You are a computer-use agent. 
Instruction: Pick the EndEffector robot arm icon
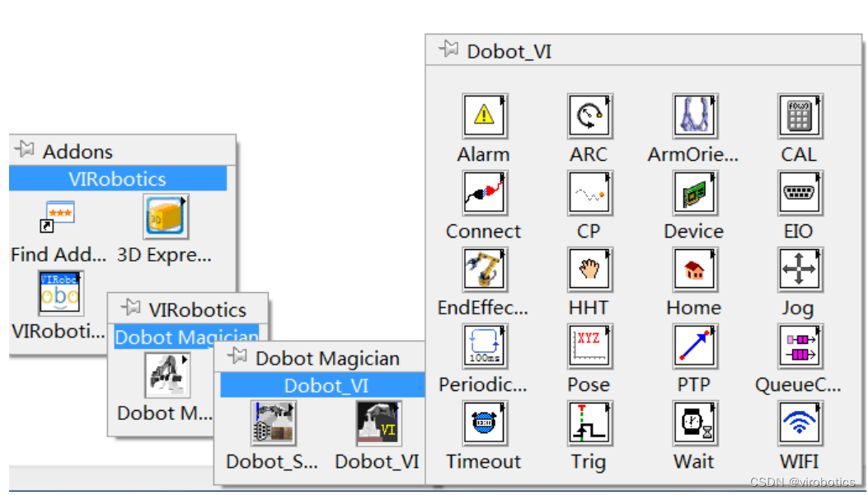[485, 270]
